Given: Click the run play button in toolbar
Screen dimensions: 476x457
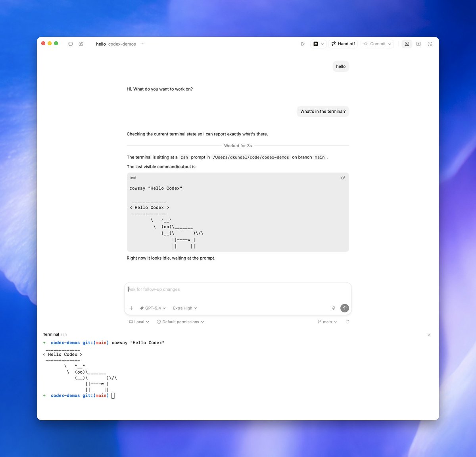Looking at the screenshot, I should coord(303,44).
